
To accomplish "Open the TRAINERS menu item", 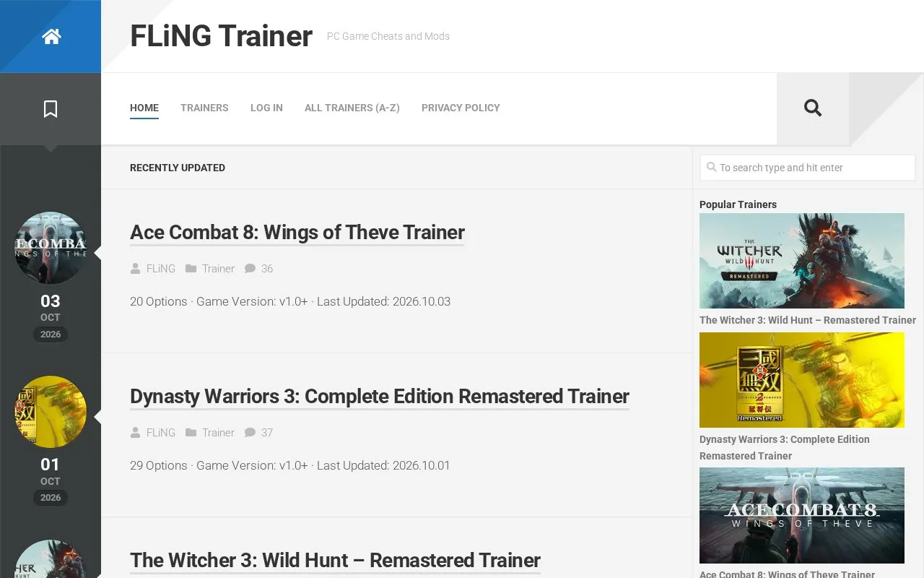I will [x=204, y=108].
